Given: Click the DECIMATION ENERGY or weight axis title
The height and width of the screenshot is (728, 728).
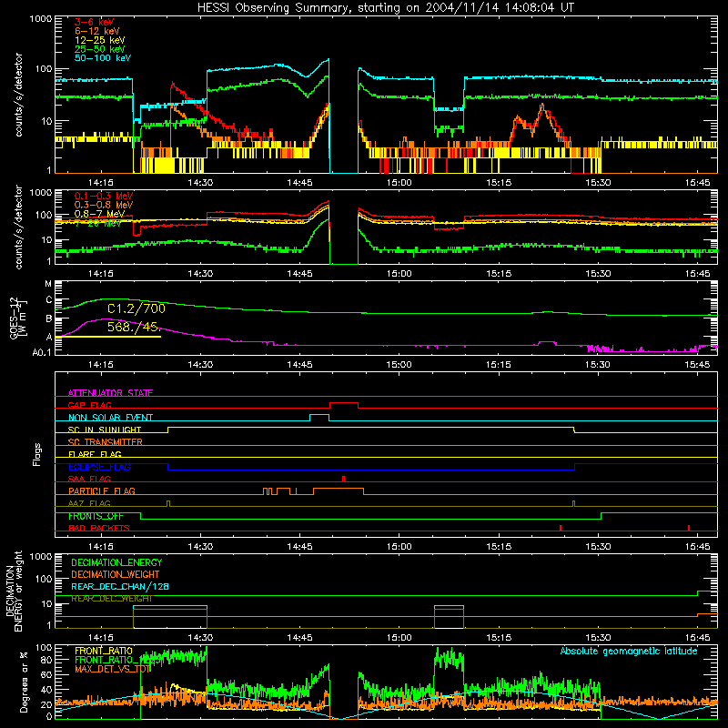Looking at the screenshot, I should tap(14, 591).
